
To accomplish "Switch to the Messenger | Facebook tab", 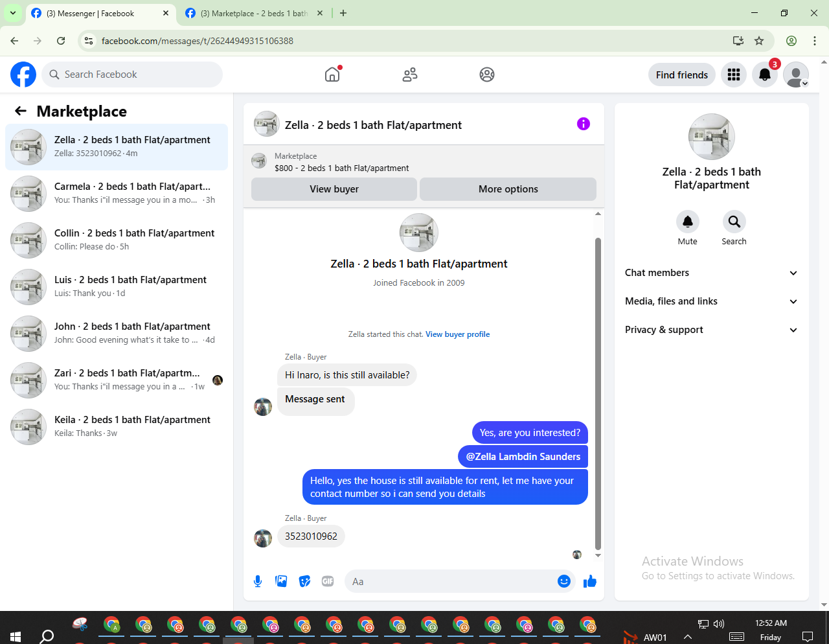I will tap(100, 14).
